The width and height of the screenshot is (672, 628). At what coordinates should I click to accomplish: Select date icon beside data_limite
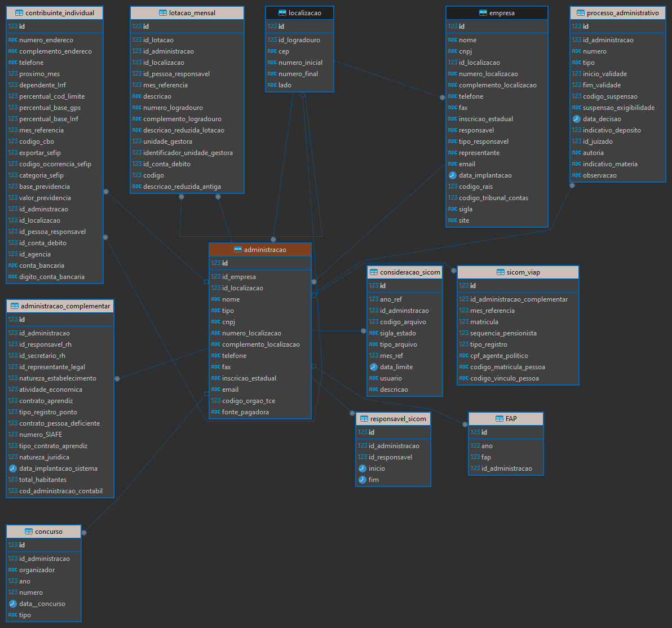pos(374,367)
